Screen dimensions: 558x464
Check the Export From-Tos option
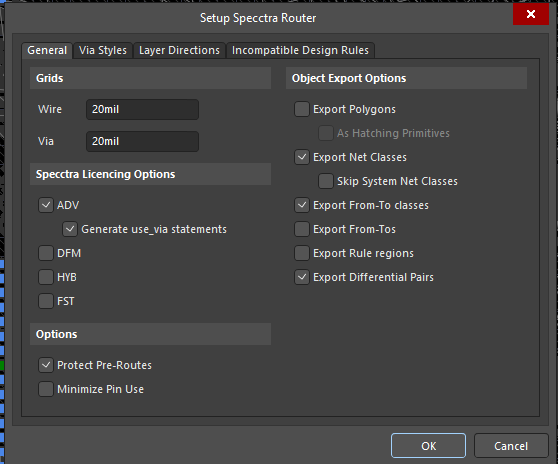pos(302,229)
